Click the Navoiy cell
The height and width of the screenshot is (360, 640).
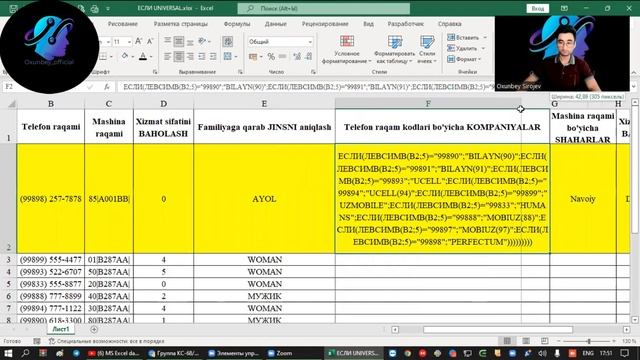583,199
